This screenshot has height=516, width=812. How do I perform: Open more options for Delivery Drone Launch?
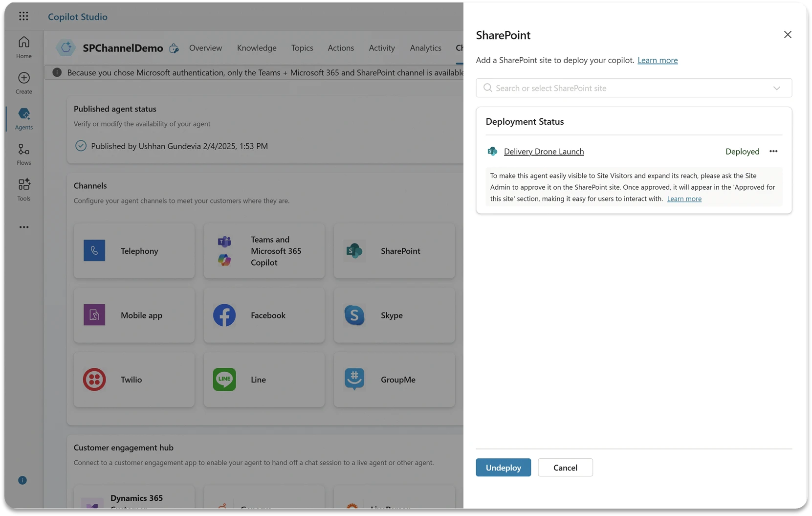[773, 151]
